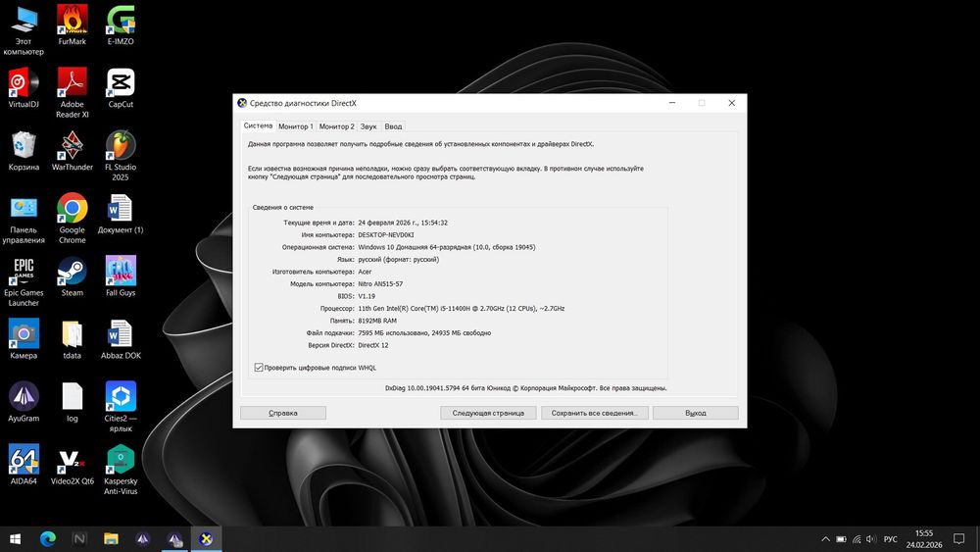Open VirtualDJ desktop shortcut
The image size is (980, 552).
coord(24,88)
